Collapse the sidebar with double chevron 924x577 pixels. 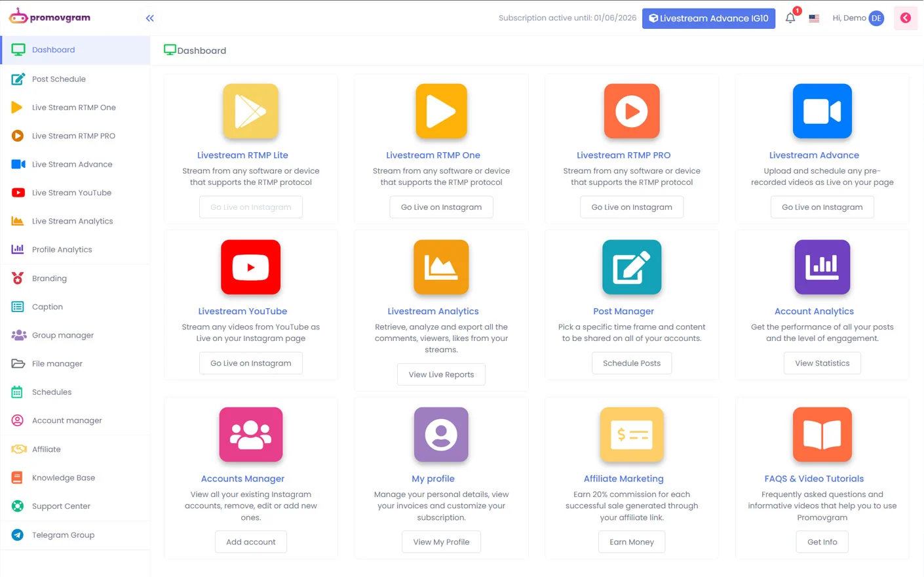pyautogui.click(x=150, y=18)
